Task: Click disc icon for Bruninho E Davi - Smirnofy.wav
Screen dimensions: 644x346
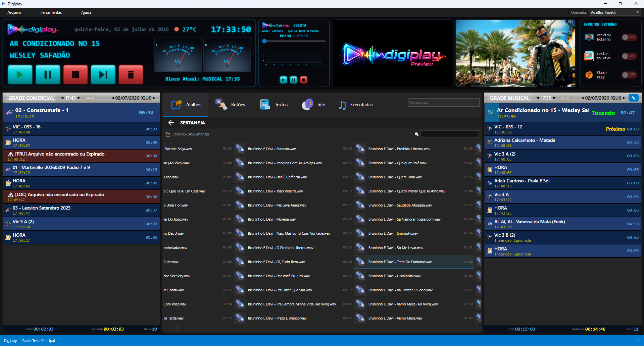Action: click(360, 233)
